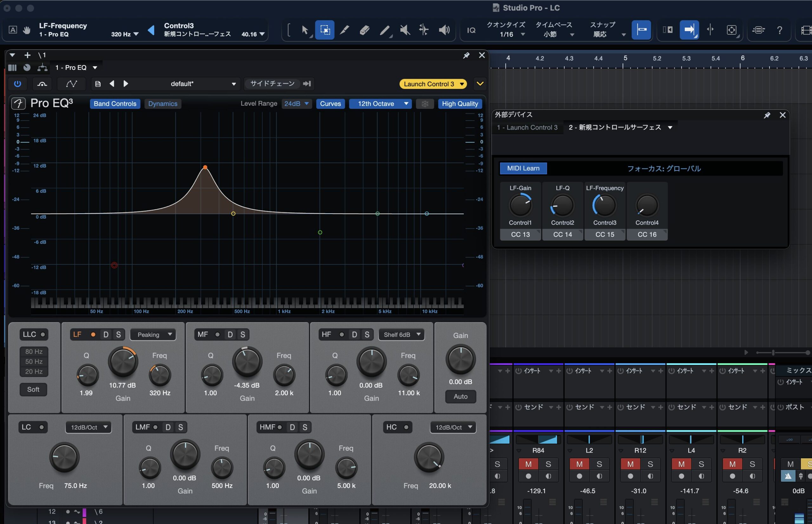The width and height of the screenshot is (812, 524).
Task: Enable the LLC low cut filter
Action: click(43, 335)
